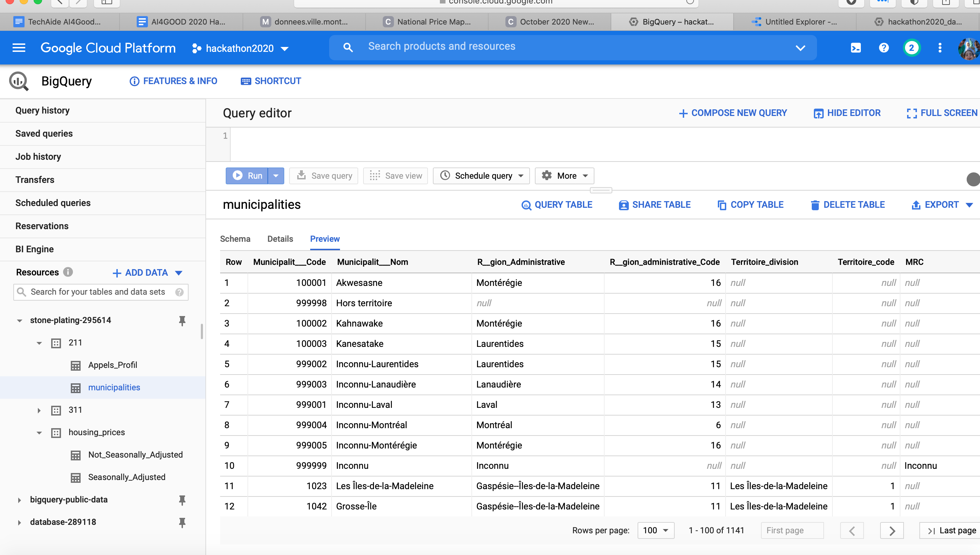This screenshot has height=555, width=980.
Task: Click the three-dot settings menu icon
Action: pos(940,48)
